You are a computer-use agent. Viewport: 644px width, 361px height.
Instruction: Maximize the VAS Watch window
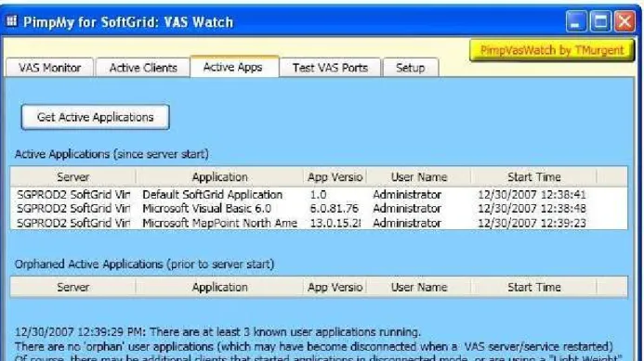tap(600, 21)
